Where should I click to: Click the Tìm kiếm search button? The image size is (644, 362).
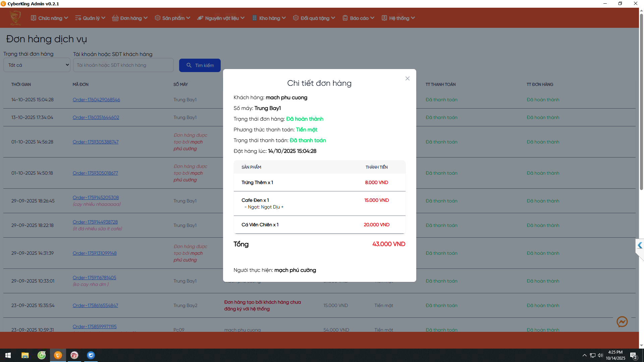tap(200, 65)
